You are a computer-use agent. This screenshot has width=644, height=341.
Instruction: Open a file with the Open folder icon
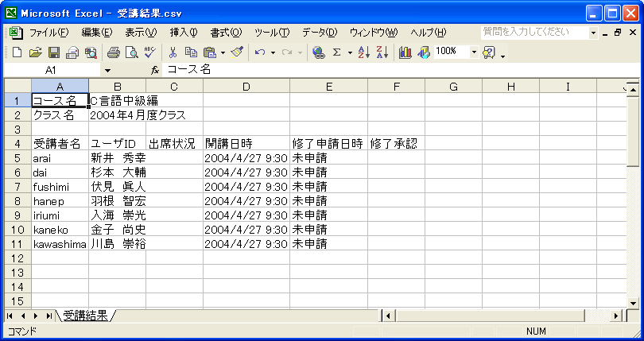[x=36, y=52]
